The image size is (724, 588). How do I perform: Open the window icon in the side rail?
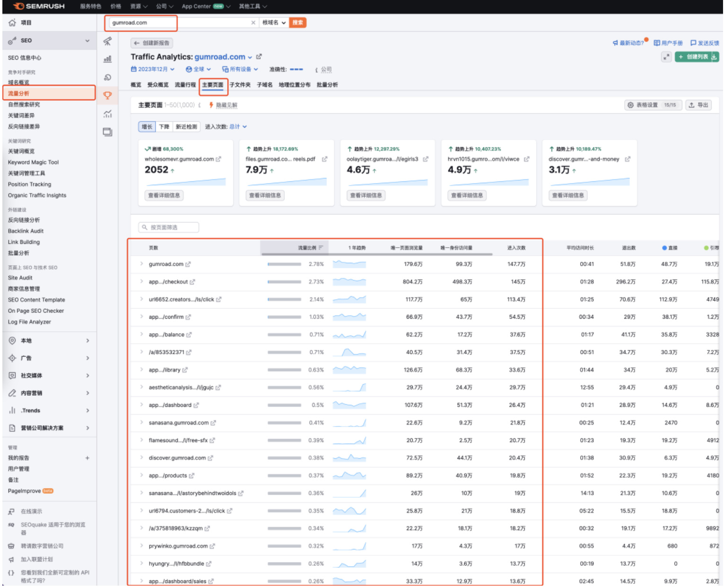click(x=108, y=132)
